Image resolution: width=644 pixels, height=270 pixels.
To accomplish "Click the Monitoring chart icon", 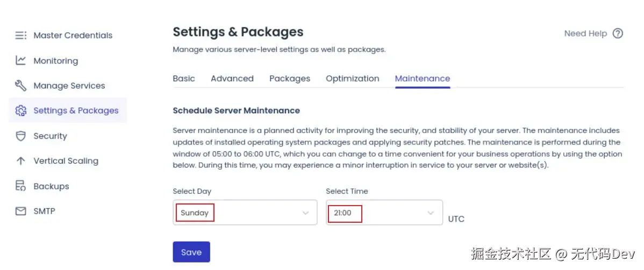I will coord(20,61).
